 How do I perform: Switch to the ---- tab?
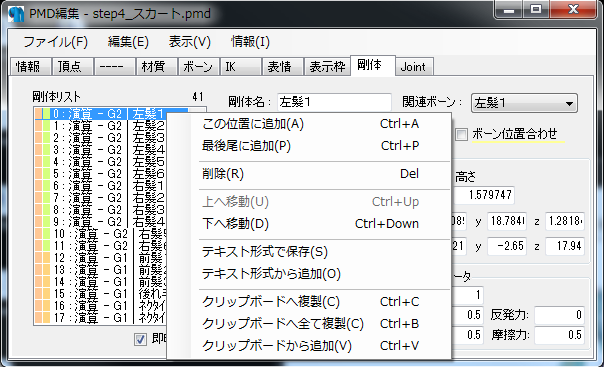pyautogui.click(x=114, y=67)
